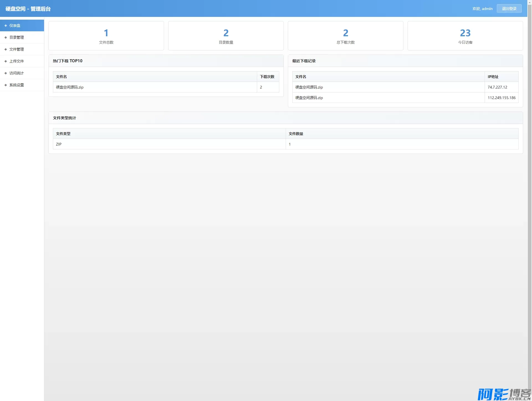Open 系统设置 from the sidebar
The height and width of the screenshot is (401, 532).
(x=17, y=85)
